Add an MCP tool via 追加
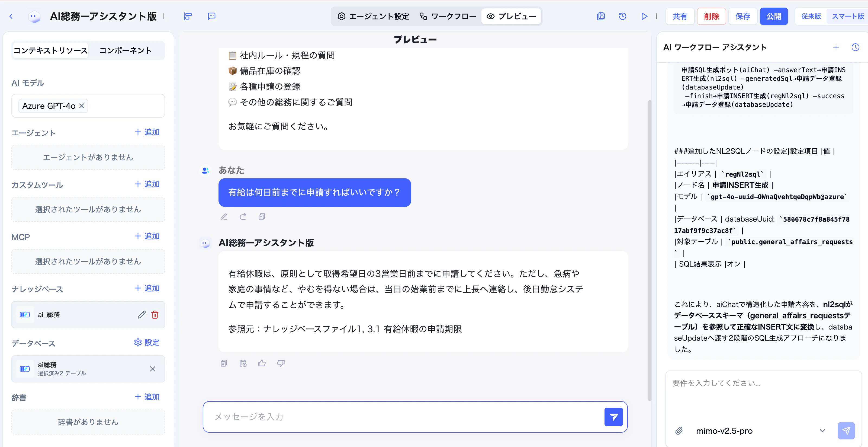 click(147, 236)
